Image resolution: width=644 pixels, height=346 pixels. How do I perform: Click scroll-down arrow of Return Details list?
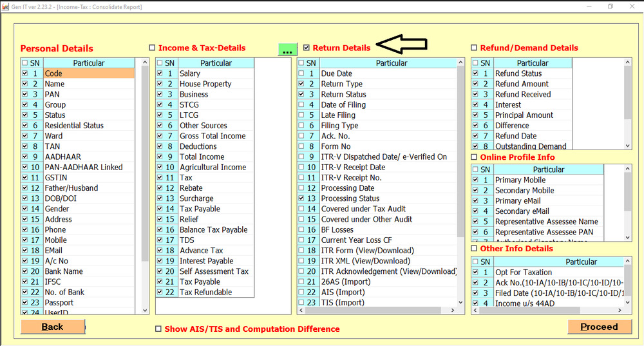pos(460,310)
